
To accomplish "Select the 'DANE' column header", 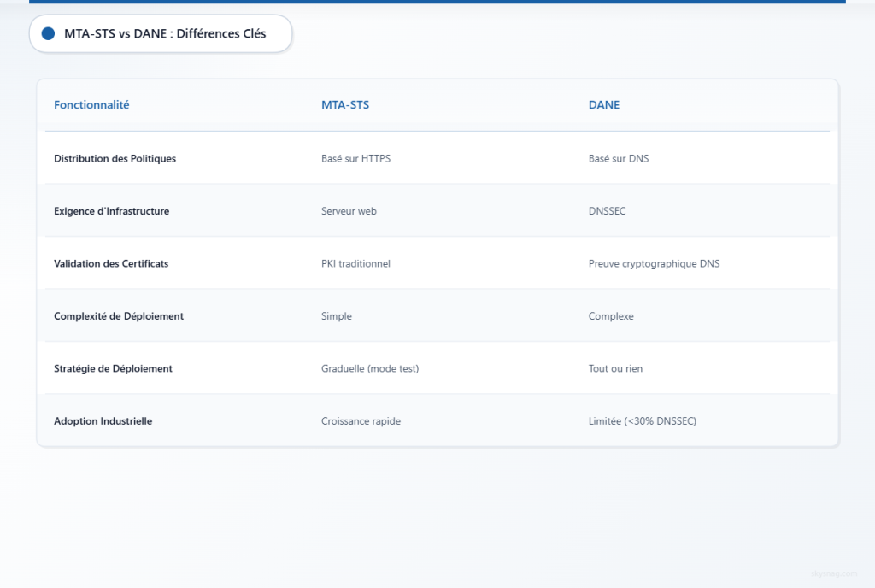I will [x=604, y=105].
